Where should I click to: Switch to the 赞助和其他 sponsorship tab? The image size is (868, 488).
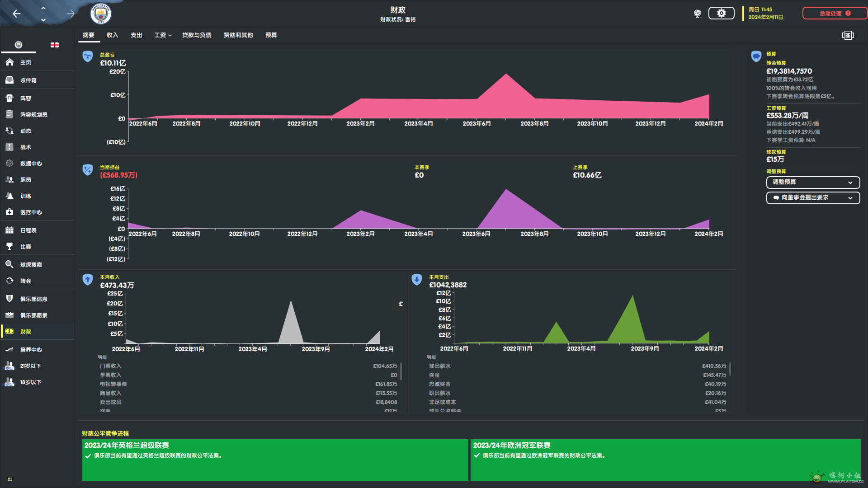[238, 35]
